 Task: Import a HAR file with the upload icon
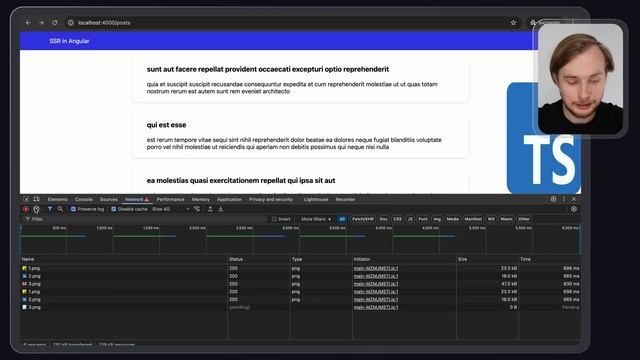(210, 209)
